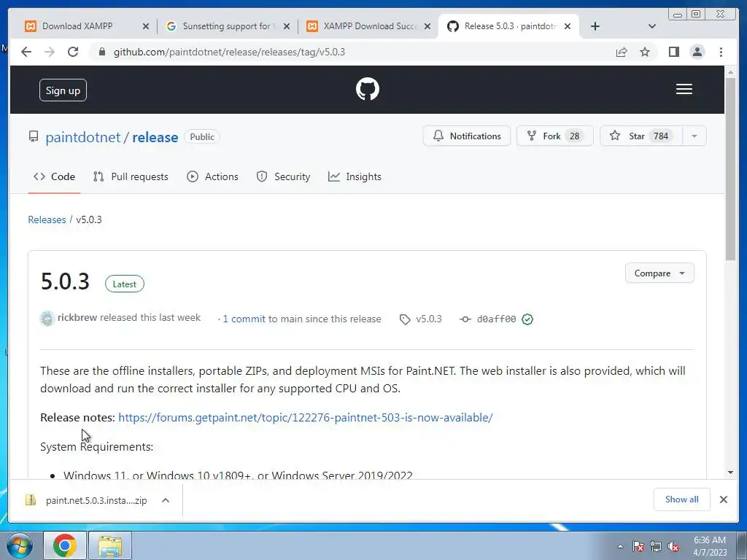Open the release notes forum link
Viewport: 747px width, 560px height.
pos(306,418)
